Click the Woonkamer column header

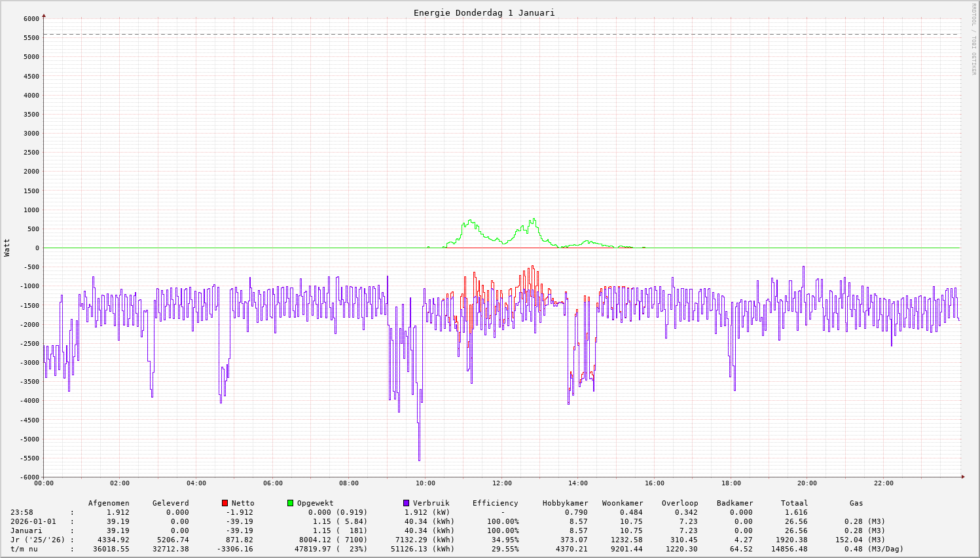623,504
